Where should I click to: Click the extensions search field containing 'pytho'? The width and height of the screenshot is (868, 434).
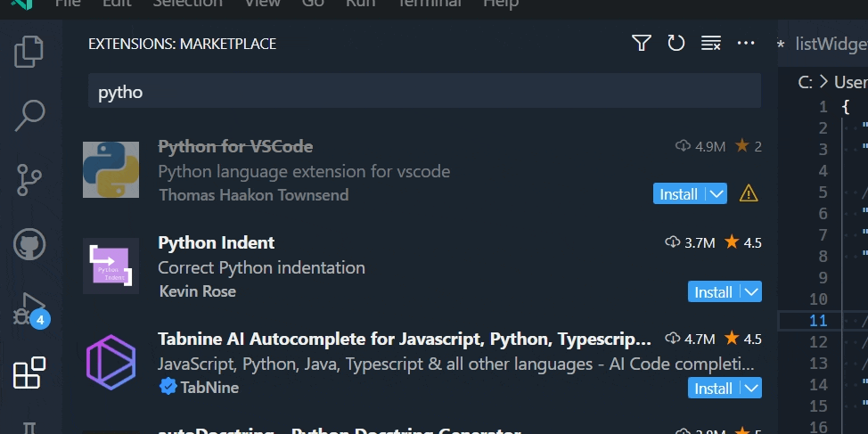tap(424, 91)
